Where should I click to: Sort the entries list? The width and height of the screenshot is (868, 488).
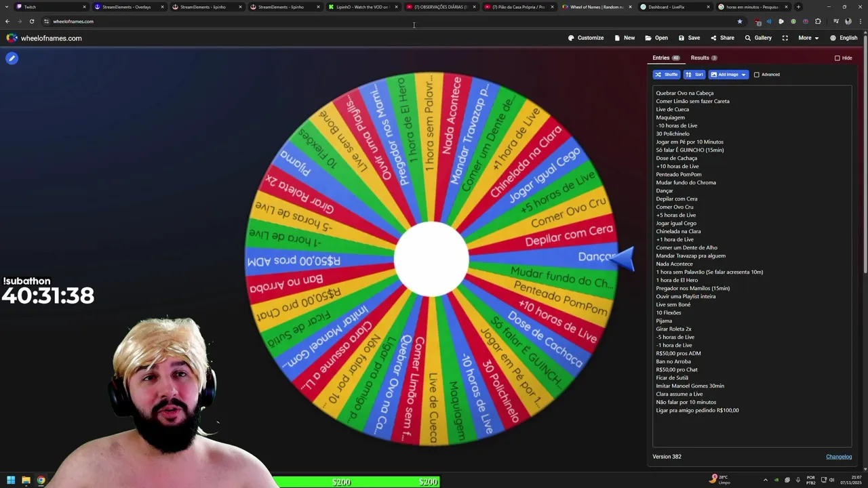click(x=694, y=75)
